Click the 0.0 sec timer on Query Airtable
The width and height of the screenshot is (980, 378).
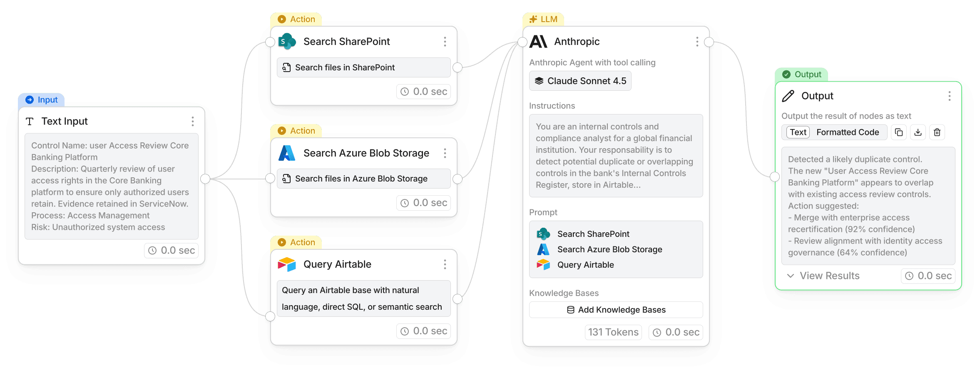click(x=424, y=331)
